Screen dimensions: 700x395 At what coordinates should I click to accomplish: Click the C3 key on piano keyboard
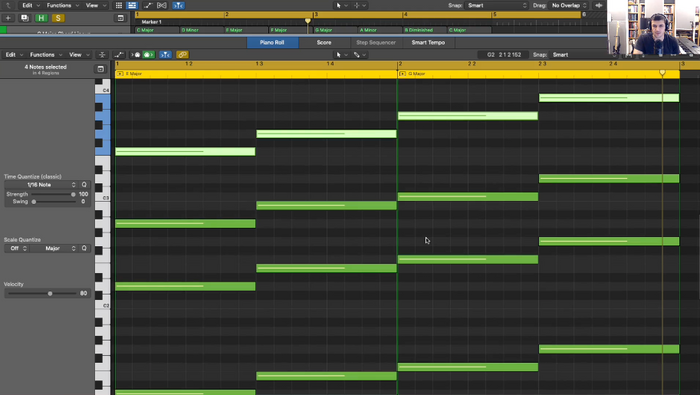click(103, 197)
